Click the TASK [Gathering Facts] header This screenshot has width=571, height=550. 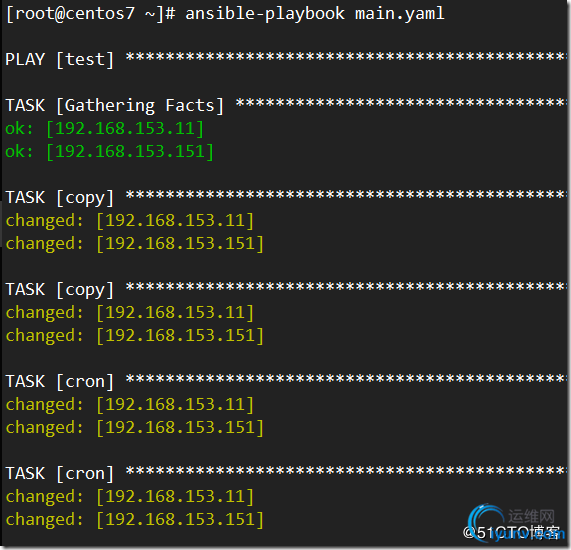(x=115, y=106)
